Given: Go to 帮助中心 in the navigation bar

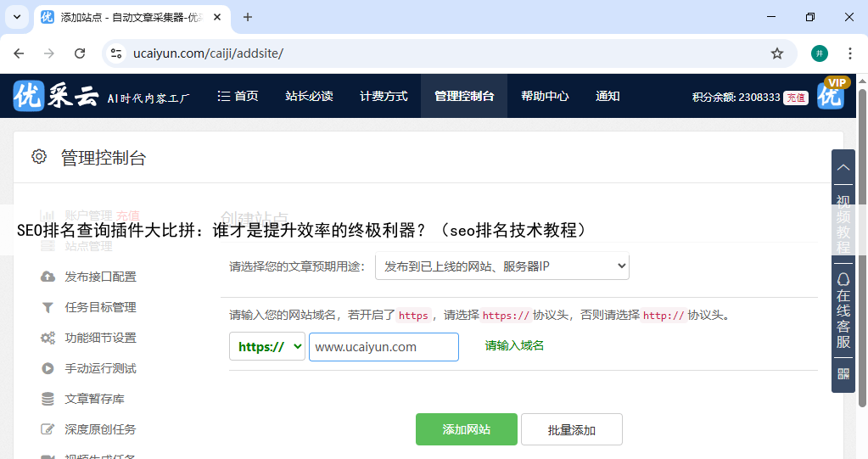Looking at the screenshot, I should pos(545,96).
